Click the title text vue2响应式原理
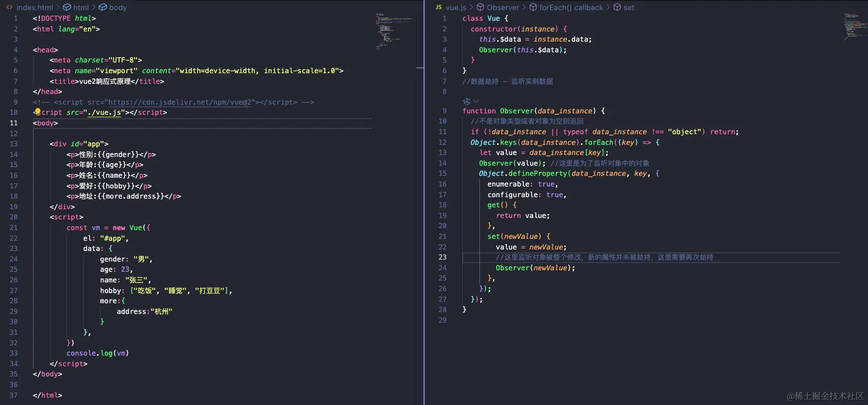 pyautogui.click(x=105, y=81)
